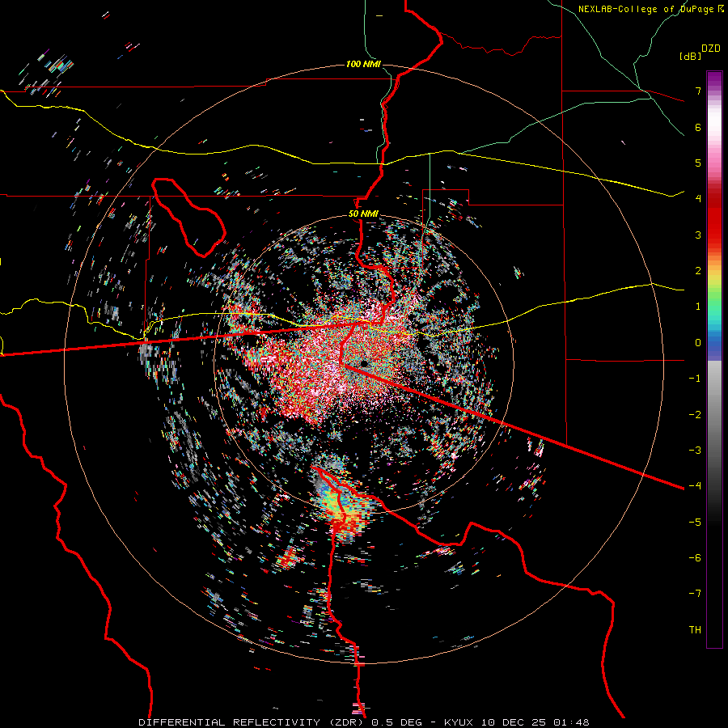This screenshot has height=728, width=728.
Task: Click the 4 value on color scale
Action: click(698, 199)
